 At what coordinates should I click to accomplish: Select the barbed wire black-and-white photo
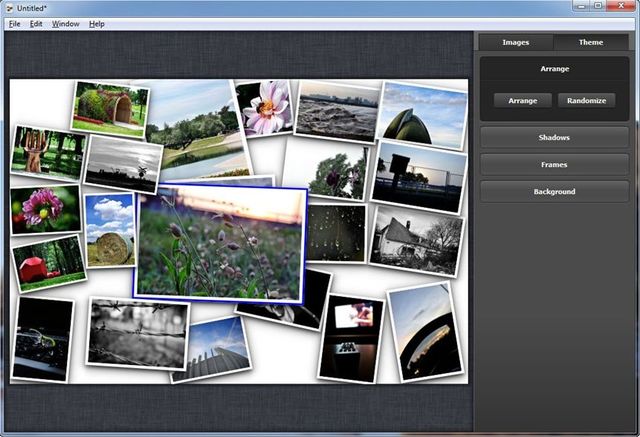(137, 334)
